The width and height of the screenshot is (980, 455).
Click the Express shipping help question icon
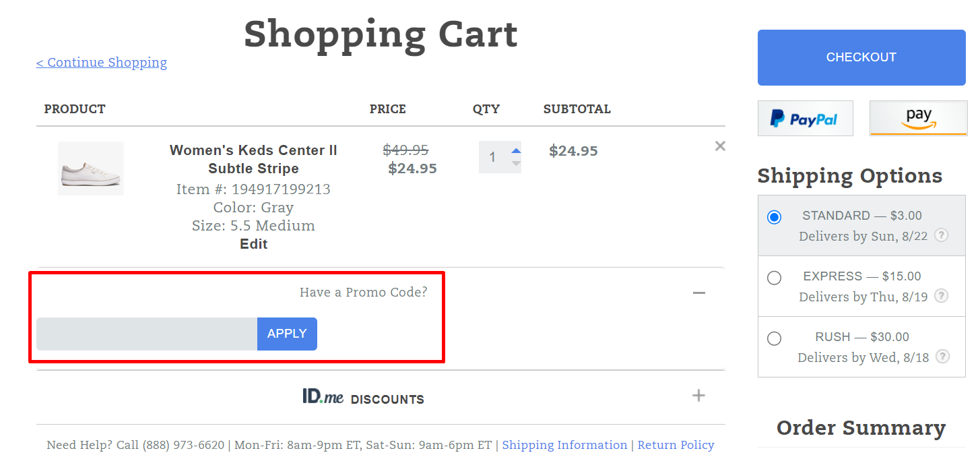pyautogui.click(x=942, y=296)
